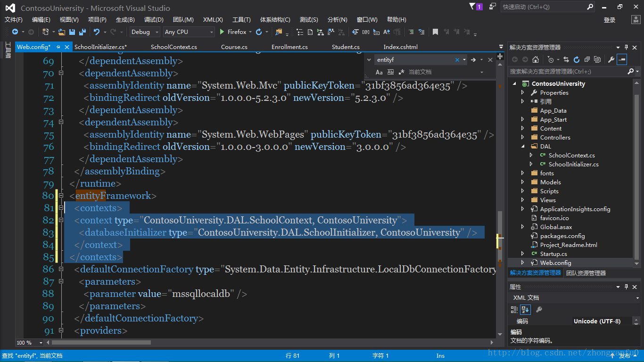
Task: Click the Toolbox vertical tab on left
Action: tap(8, 49)
